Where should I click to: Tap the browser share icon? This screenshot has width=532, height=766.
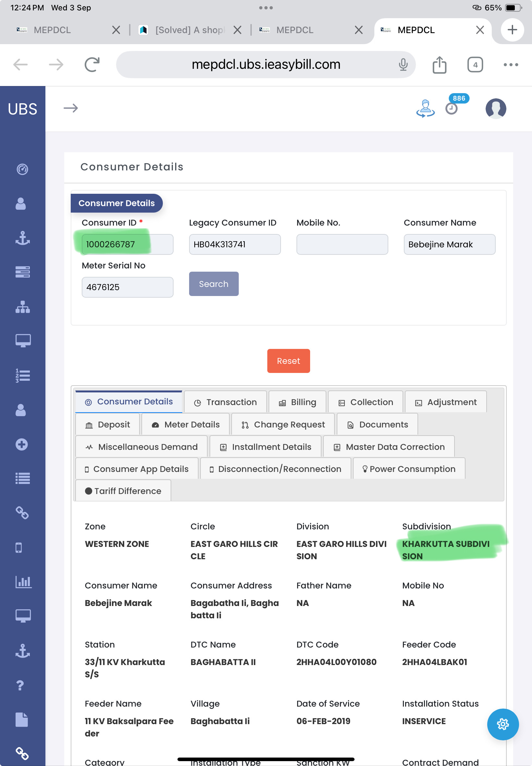[439, 65]
